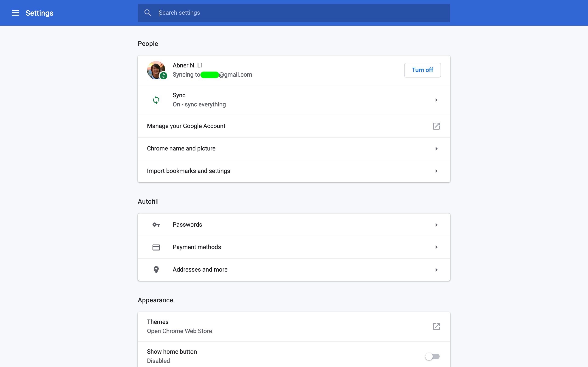Screen dimensions: 588x367
Task: Expand Chrome name and picture arrow
Action: 436,149
